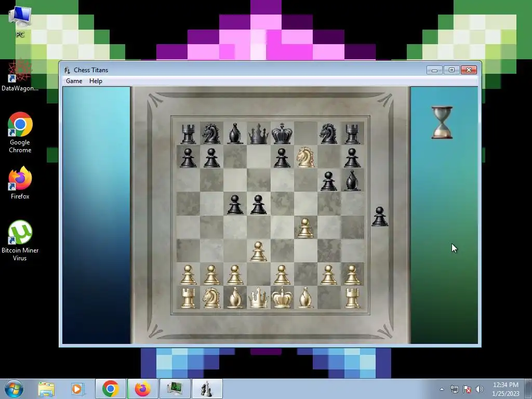The image size is (532, 399).
Task: Open the Windows Start menu
Action: pyautogui.click(x=14, y=389)
